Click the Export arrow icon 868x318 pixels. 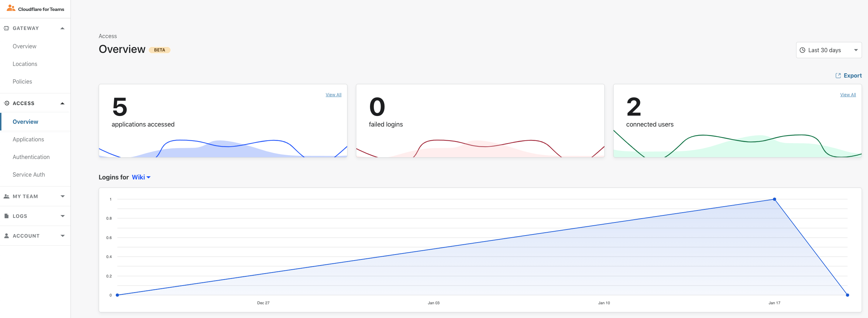[x=838, y=76]
